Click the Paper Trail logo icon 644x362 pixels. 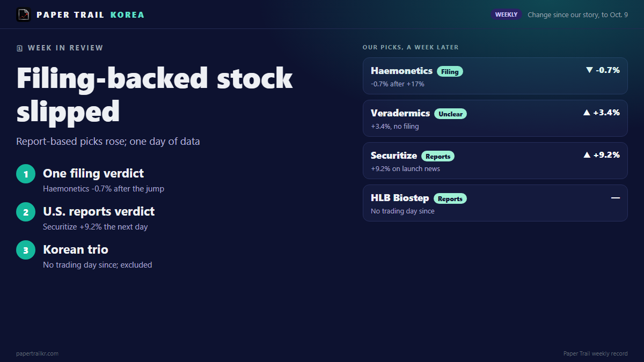(24, 14)
